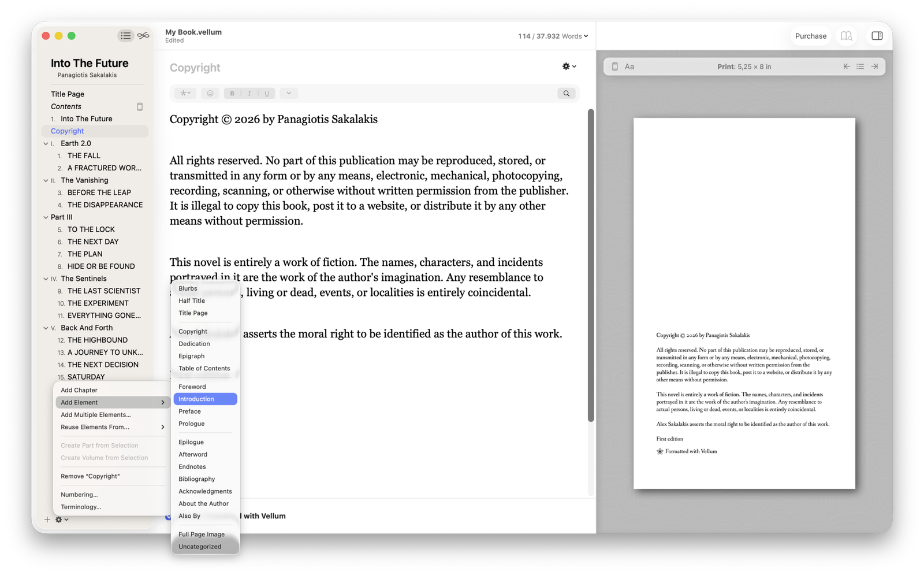The width and height of the screenshot is (924, 575).
Task: Add an Introduction element
Action: click(205, 399)
